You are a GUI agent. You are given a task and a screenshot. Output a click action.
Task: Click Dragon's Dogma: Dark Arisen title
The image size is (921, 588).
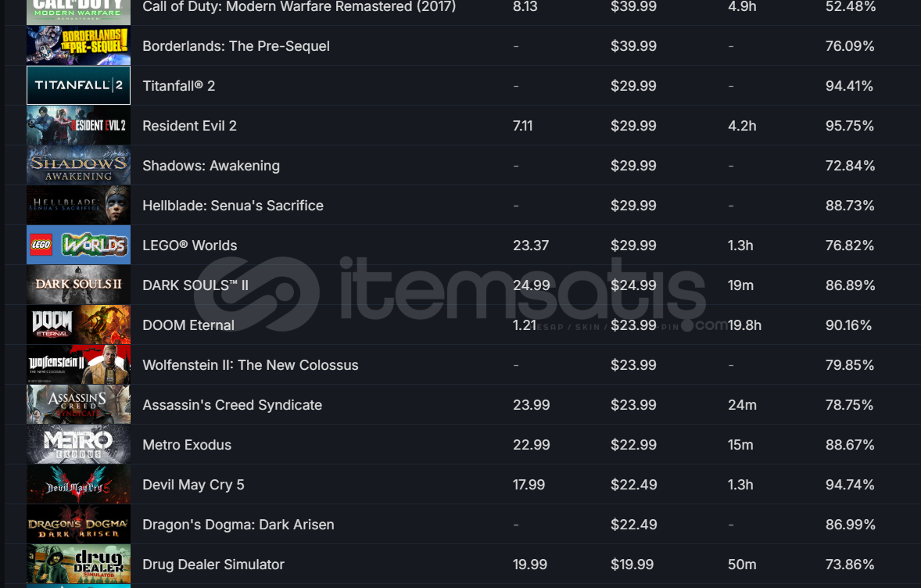coord(238,525)
